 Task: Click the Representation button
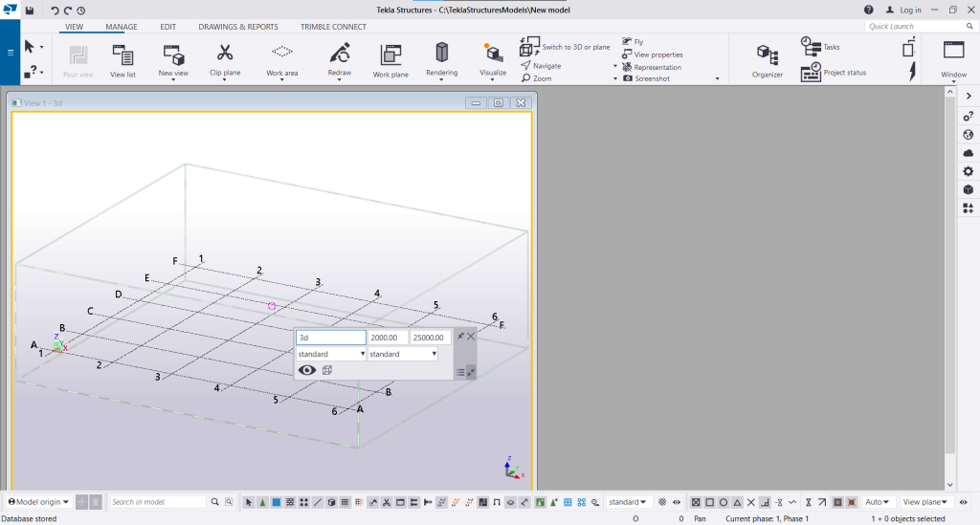click(x=652, y=67)
